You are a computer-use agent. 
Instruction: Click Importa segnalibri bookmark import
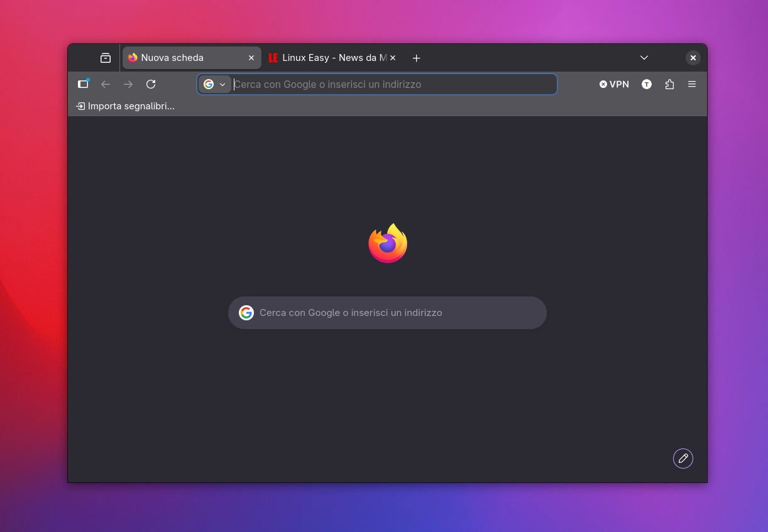click(125, 106)
